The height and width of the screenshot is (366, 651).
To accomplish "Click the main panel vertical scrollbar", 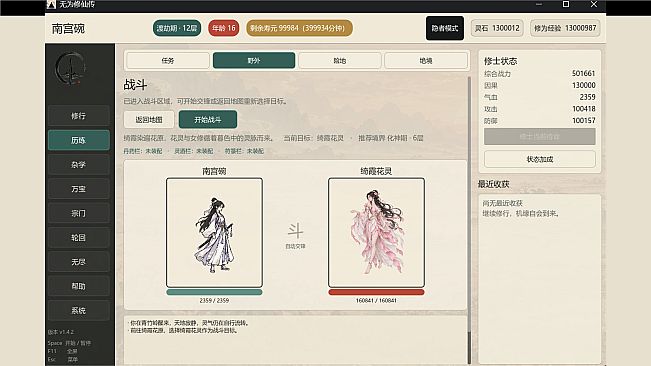I will tap(470, 220).
